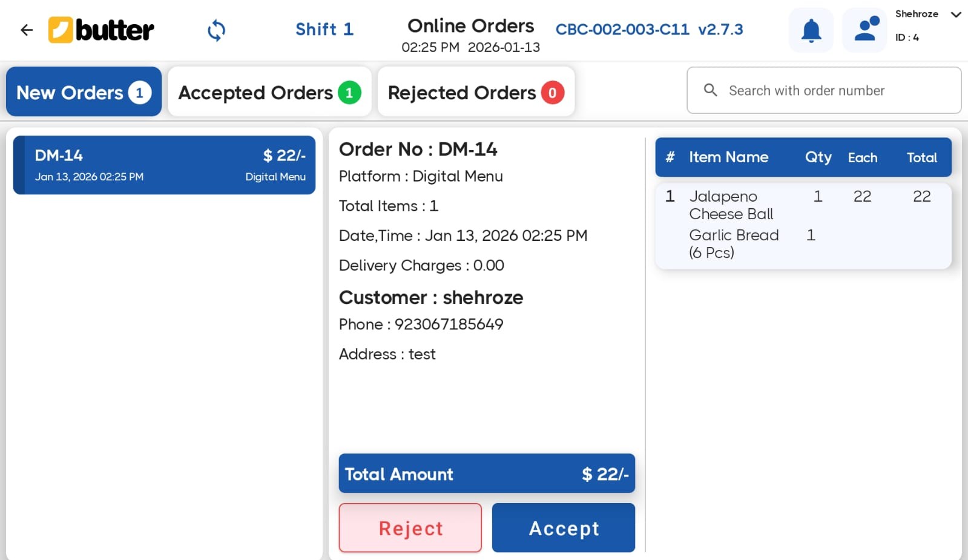Open the Rejected Orders tab

click(x=476, y=91)
